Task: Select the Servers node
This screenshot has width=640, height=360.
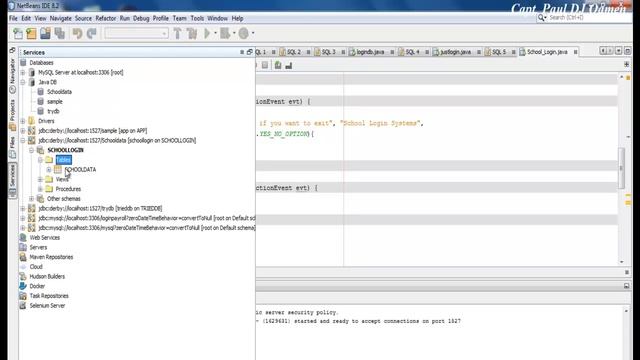Action: 38,247
